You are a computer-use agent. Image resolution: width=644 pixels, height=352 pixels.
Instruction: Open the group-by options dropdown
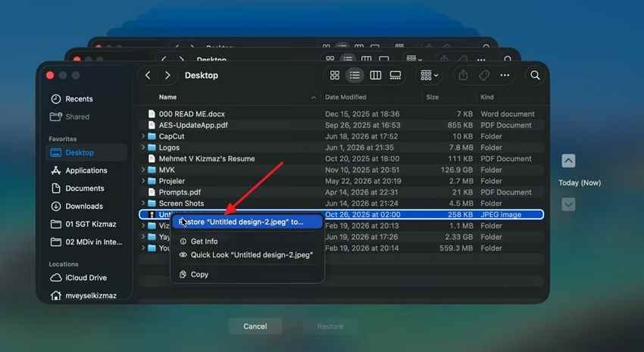click(x=429, y=75)
